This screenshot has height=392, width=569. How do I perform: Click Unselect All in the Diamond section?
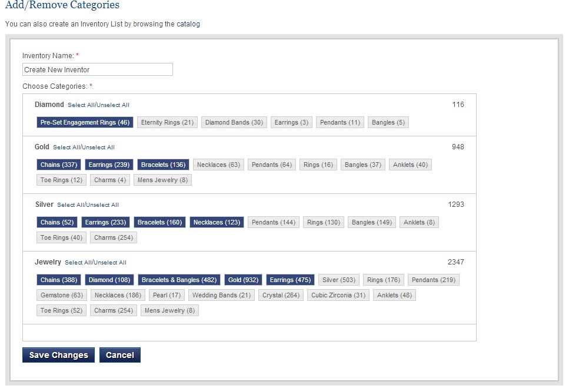coord(113,105)
